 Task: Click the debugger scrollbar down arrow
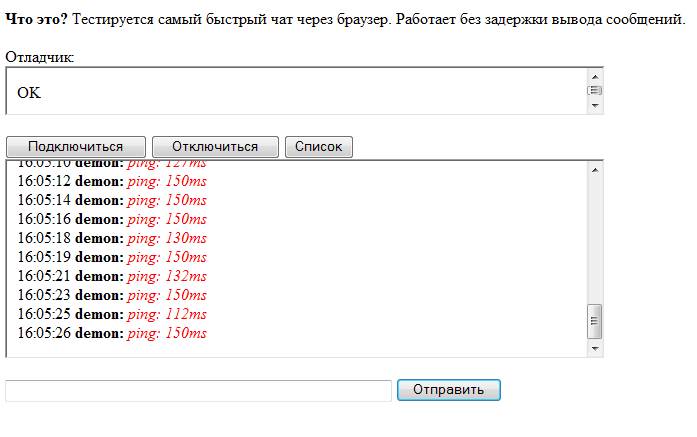[x=595, y=106]
